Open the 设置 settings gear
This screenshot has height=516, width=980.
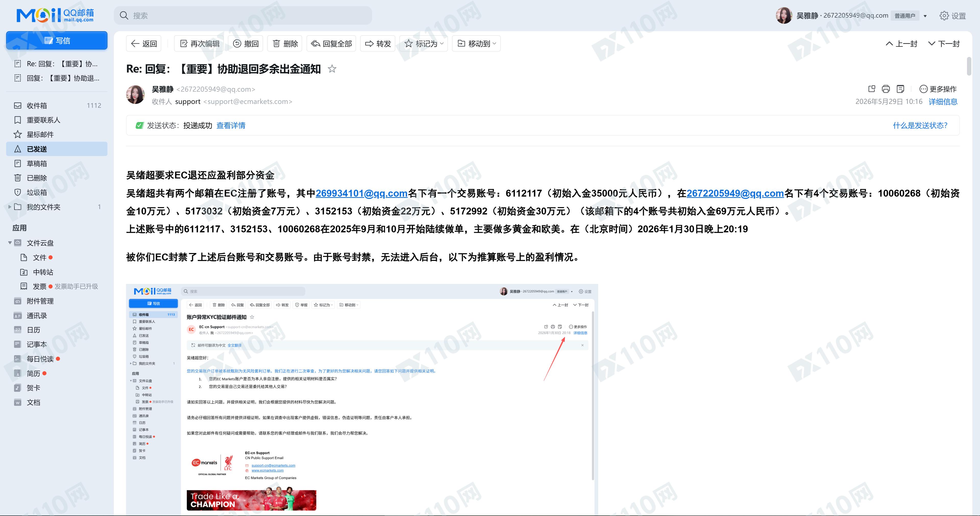pos(953,16)
